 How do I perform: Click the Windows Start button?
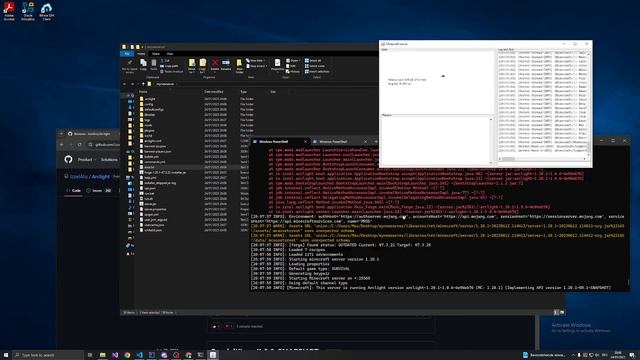pos(6,355)
